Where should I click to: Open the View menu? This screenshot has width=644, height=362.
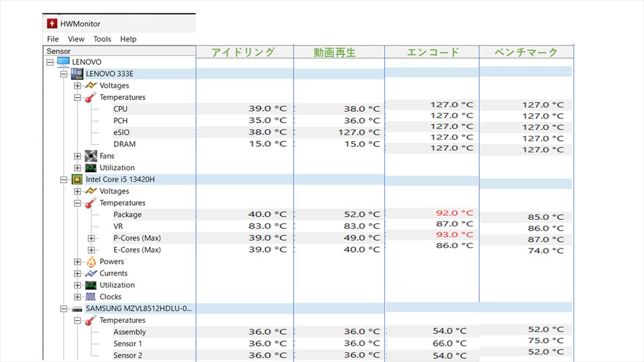pyautogui.click(x=76, y=39)
